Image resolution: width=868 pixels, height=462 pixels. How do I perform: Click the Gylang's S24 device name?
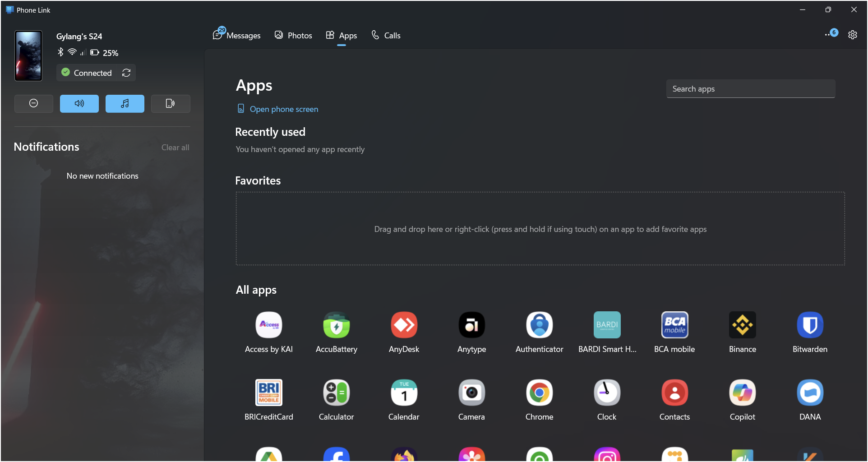(x=79, y=37)
